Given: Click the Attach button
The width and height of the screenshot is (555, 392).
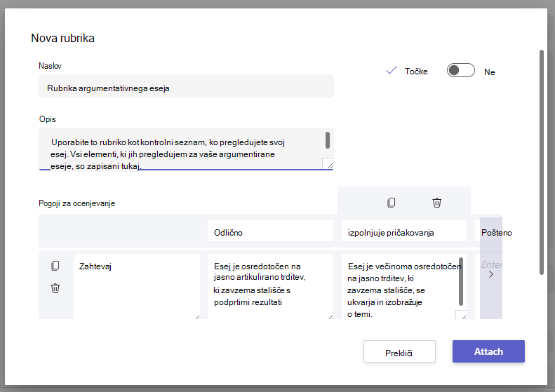Looking at the screenshot, I should pyautogui.click(x=488, y=351).
